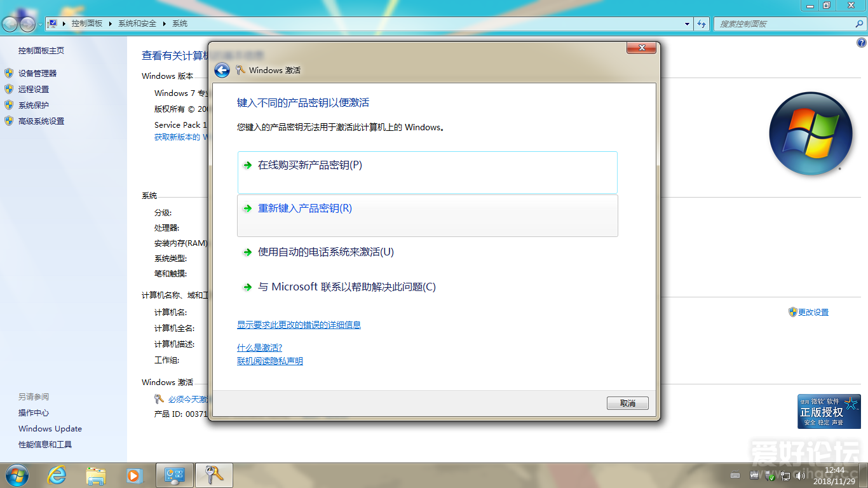Open 操作中心 under 另请参阅

[x=34, y=413]
